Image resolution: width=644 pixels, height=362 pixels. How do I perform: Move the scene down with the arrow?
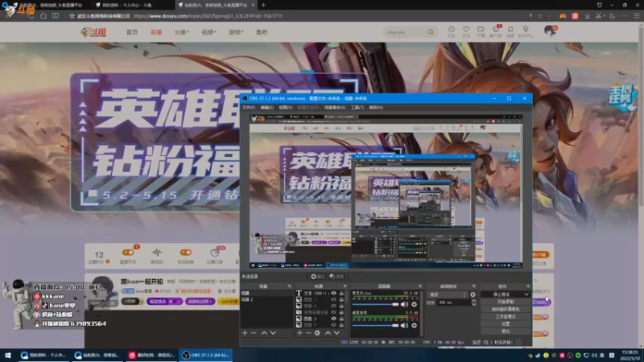[x=273, y=333]
